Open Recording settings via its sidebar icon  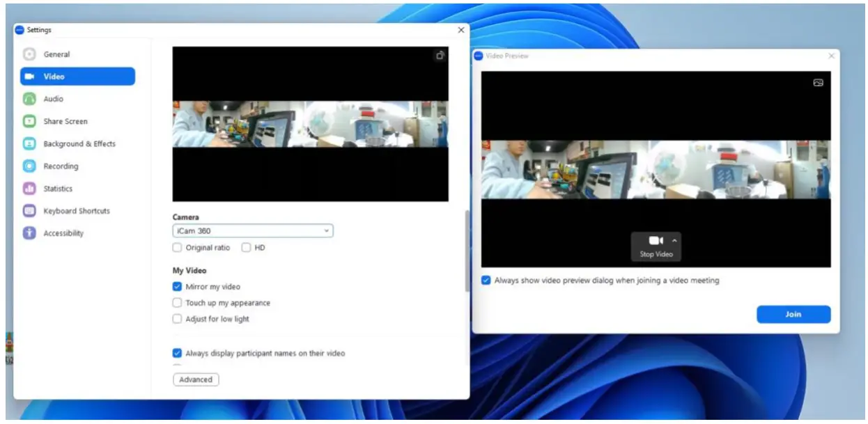[x=31, y=166]
